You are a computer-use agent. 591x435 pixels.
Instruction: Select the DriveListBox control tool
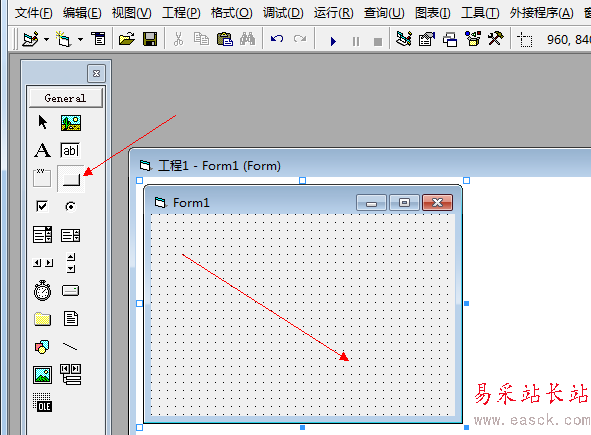click(70, 290)
